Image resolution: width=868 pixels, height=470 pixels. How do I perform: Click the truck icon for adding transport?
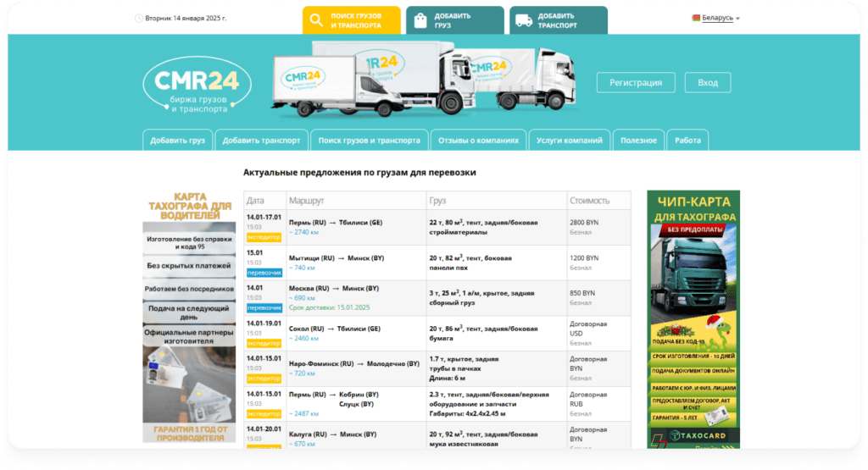524,21
